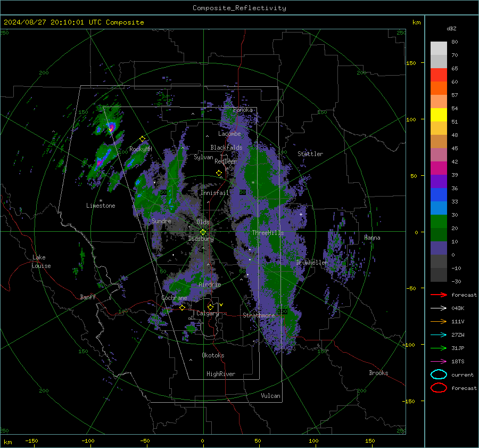Screen dimensions: 479x448
Task: Click the 18TS legend label
Action: tap(458, 362)
